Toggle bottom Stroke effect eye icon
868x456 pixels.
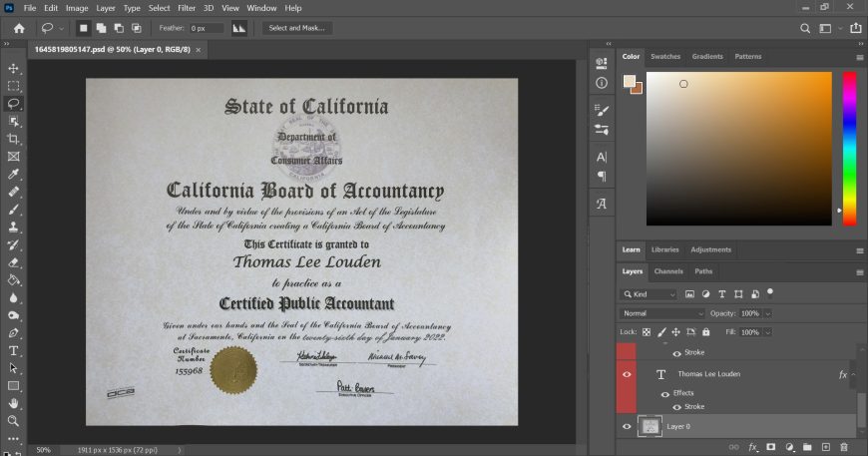pos(676,407)
